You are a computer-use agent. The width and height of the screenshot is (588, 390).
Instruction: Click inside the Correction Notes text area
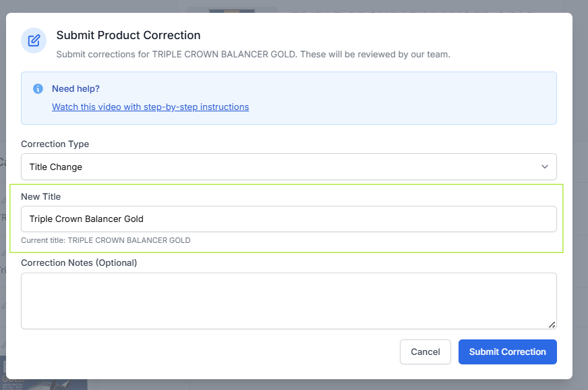click(289, 301)
